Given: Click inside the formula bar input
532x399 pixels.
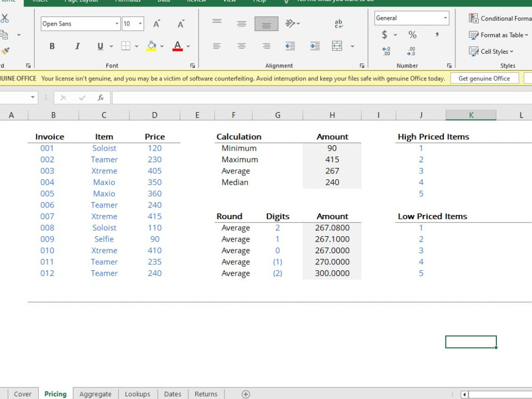Looking at the screenshot, I should coord(322,98).
